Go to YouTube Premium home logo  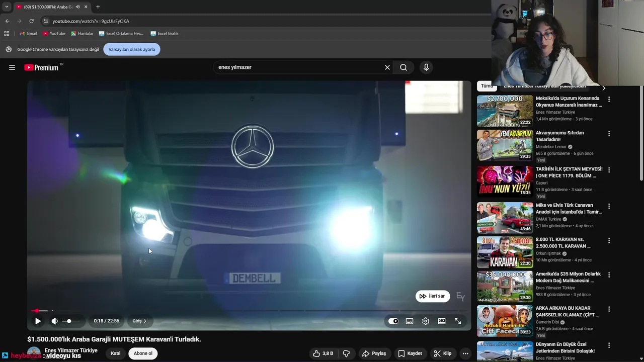click(x=42, y=67)
